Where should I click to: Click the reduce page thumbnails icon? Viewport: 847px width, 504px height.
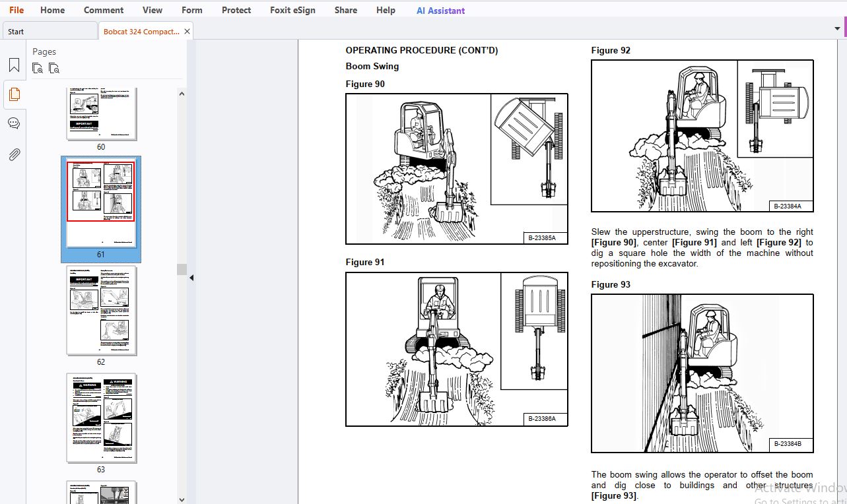pyautogui.click(x=54, y=68)
